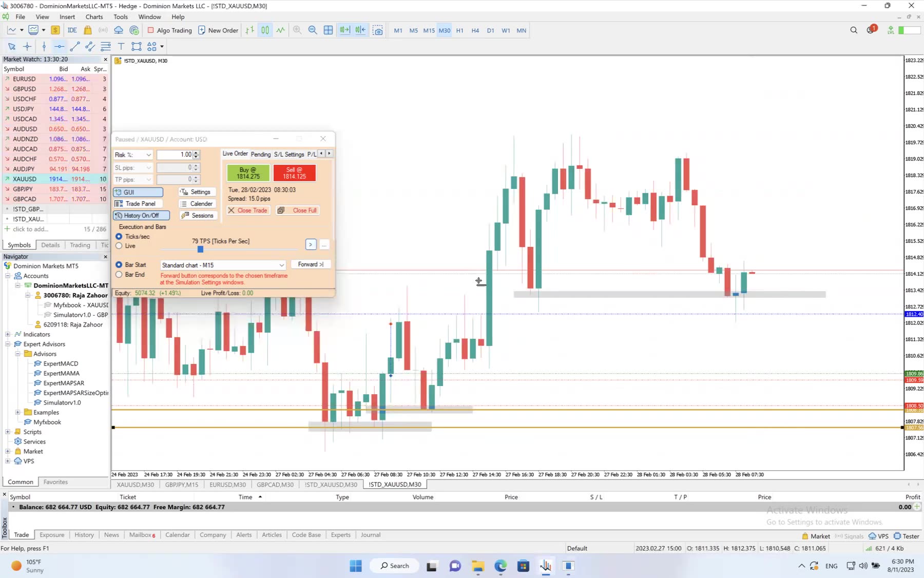Increase the Risk % value with the up arrow

197,152
